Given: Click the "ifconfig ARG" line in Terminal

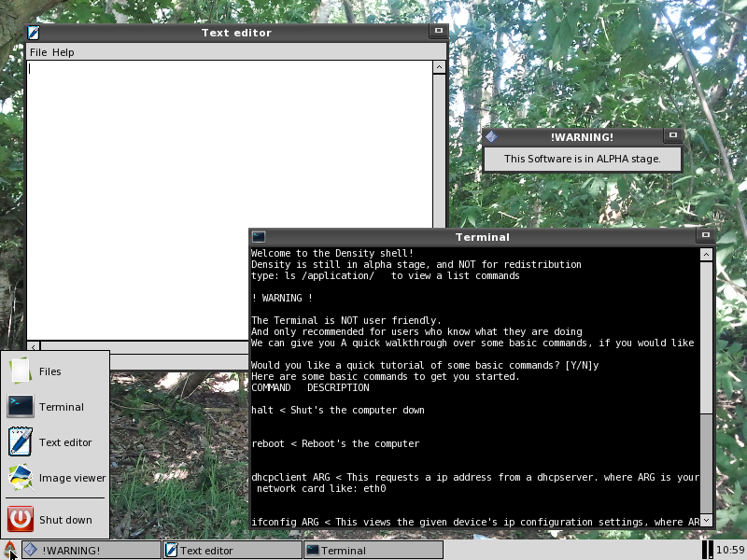Looking at the screenshot, I should 475,522.
